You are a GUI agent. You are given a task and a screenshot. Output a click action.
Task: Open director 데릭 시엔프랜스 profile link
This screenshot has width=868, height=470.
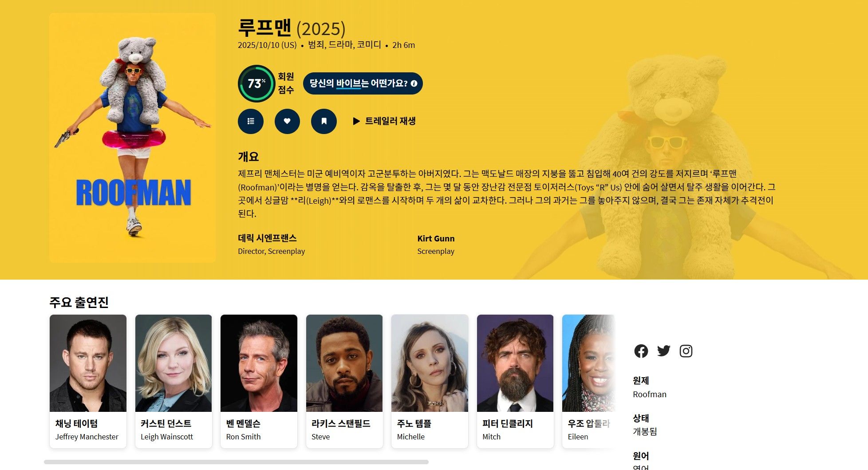point(267,238)
